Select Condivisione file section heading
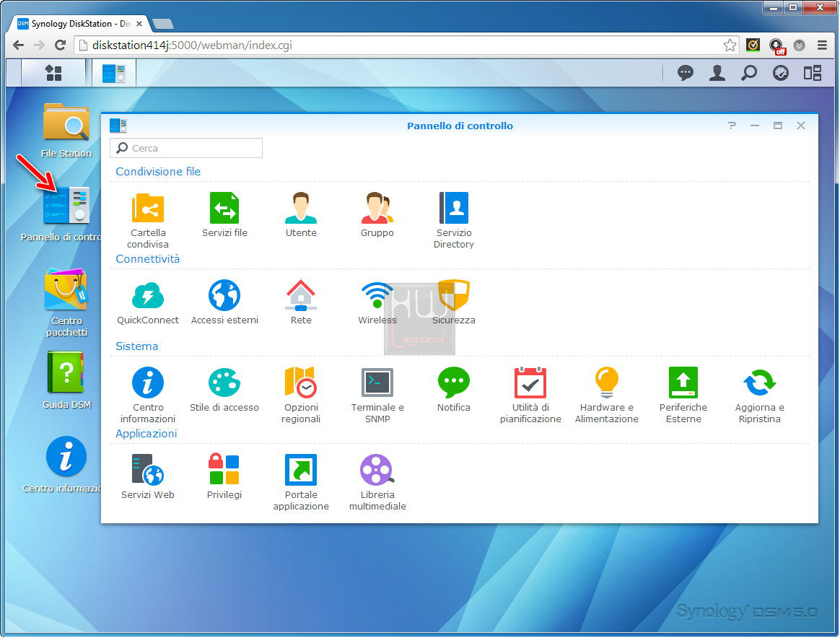Image resolution: width=840 pixels, height=638 pixels. [158, 172]
